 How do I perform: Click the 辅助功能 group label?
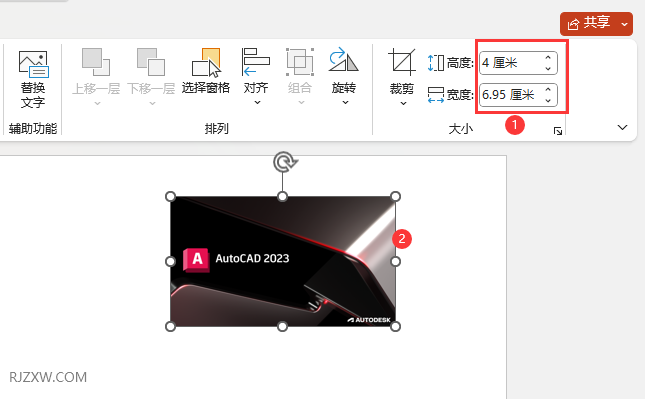tap(33, 129)
